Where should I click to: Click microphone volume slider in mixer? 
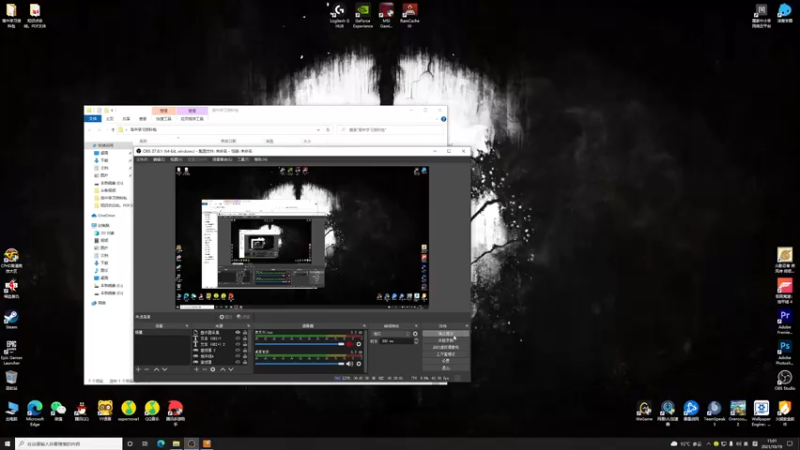point(299,344)
